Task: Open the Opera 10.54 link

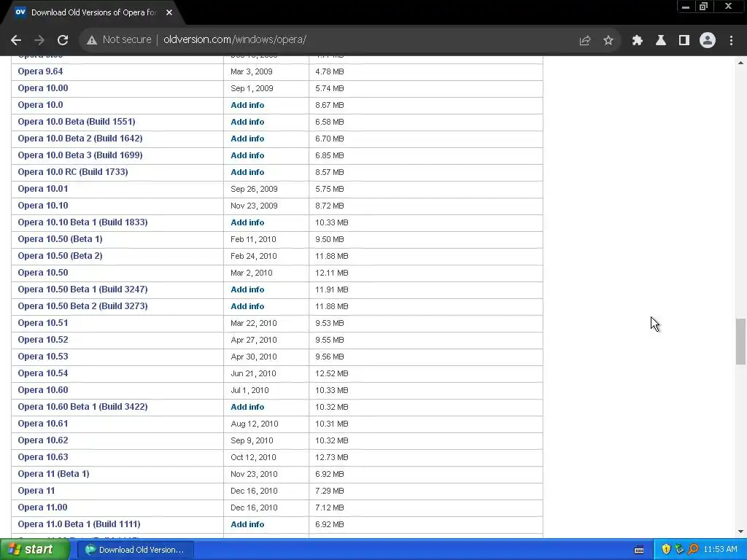Action: coord(43,373)
